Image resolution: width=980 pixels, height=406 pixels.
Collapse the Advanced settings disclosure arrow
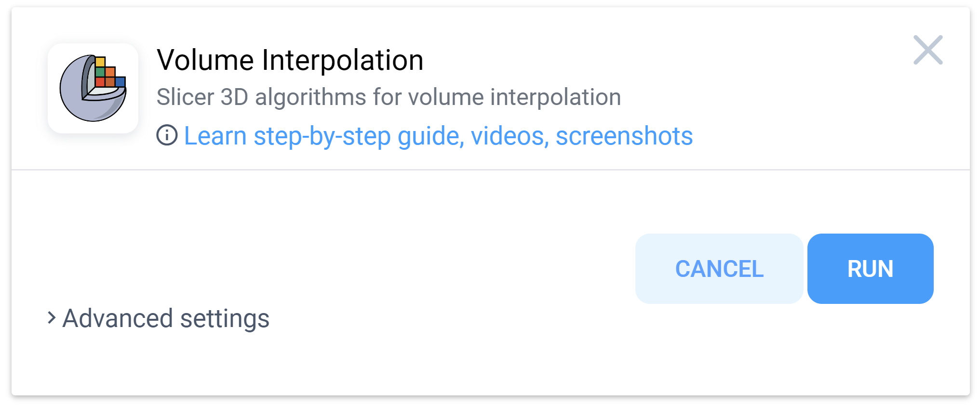click(x=52, y=318)
